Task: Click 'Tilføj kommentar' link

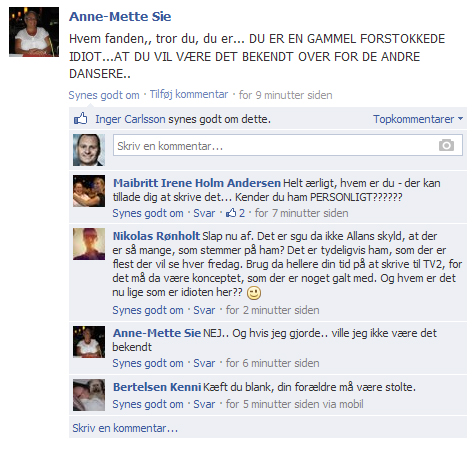Action: (x=189, y=94)
